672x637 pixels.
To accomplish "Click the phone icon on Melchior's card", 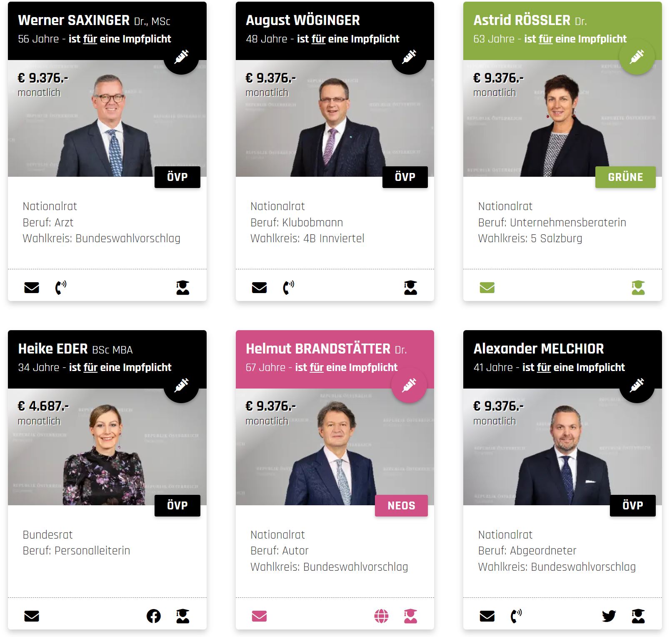I will [x=516, y=616].
